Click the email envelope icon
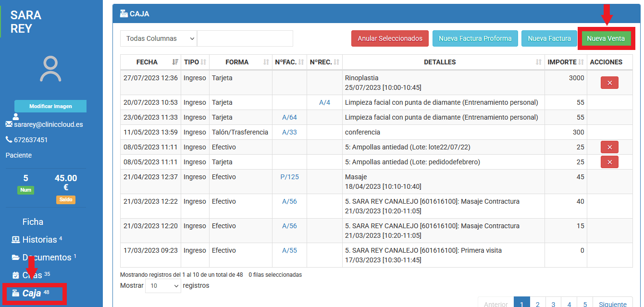 pos(9,124)
